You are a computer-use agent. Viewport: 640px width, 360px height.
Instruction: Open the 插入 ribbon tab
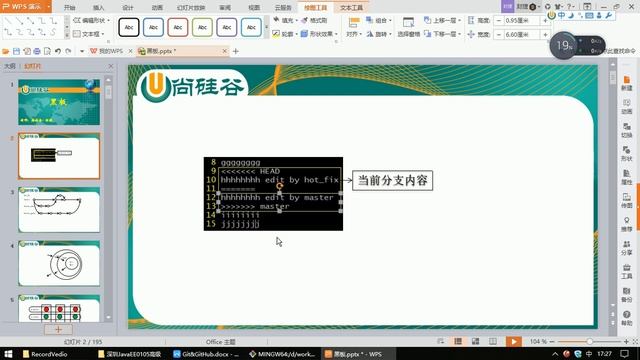pyautogui.click(x=99, y=7)
